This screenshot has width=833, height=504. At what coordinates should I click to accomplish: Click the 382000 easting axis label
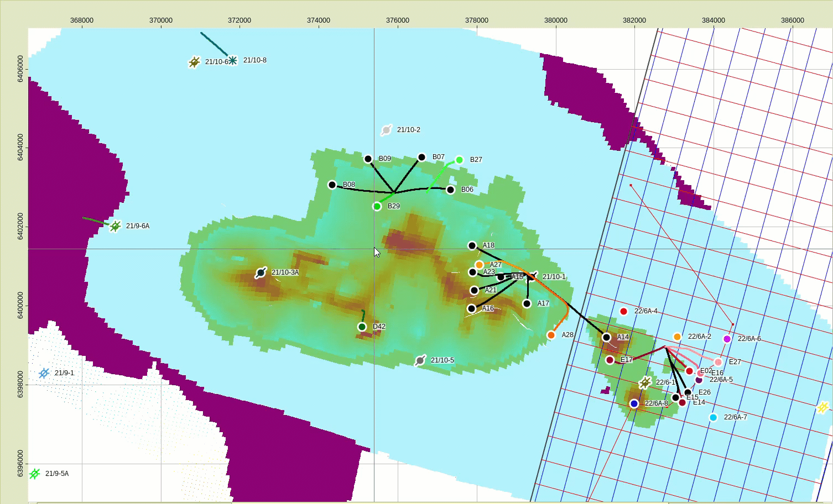(634, 20)
